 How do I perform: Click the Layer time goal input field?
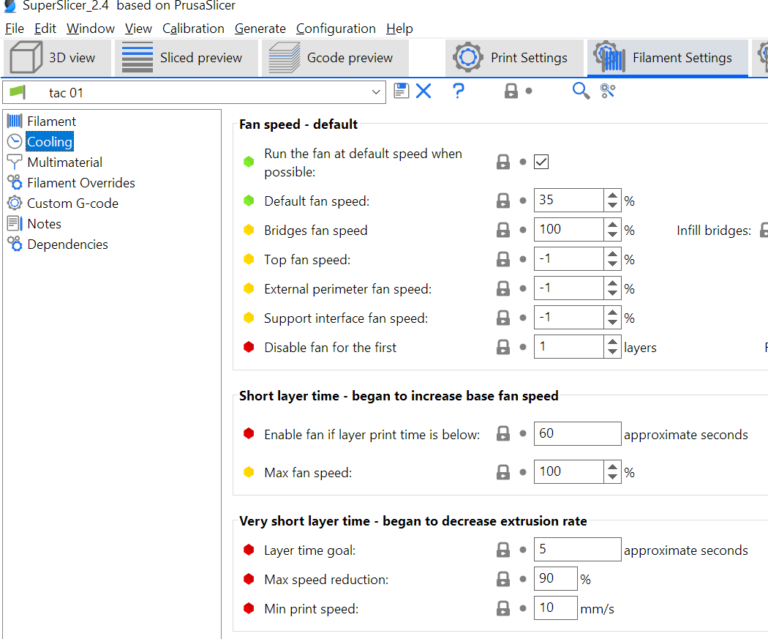[577, 550]
